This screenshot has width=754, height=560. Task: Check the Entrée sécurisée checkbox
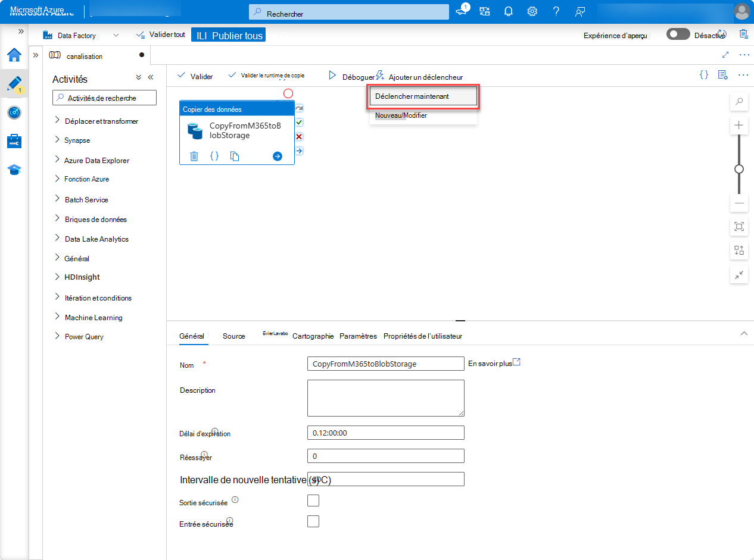tap(313, 521)
